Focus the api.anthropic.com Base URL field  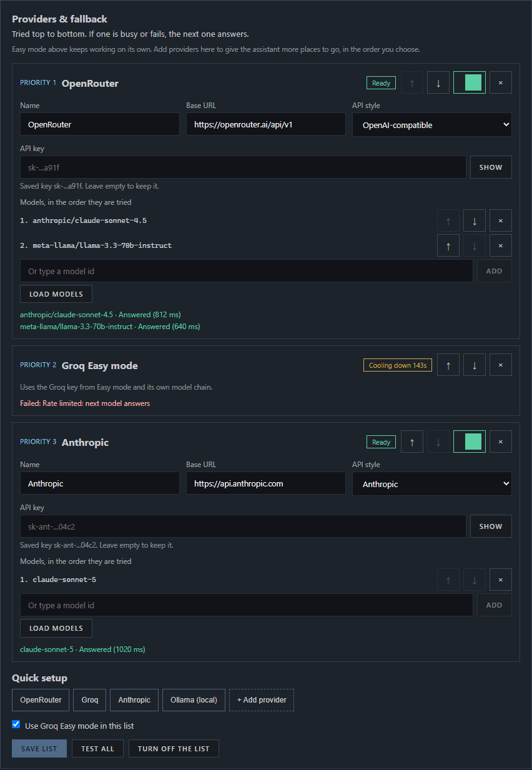pyautogui.click(x=266, y=483)
